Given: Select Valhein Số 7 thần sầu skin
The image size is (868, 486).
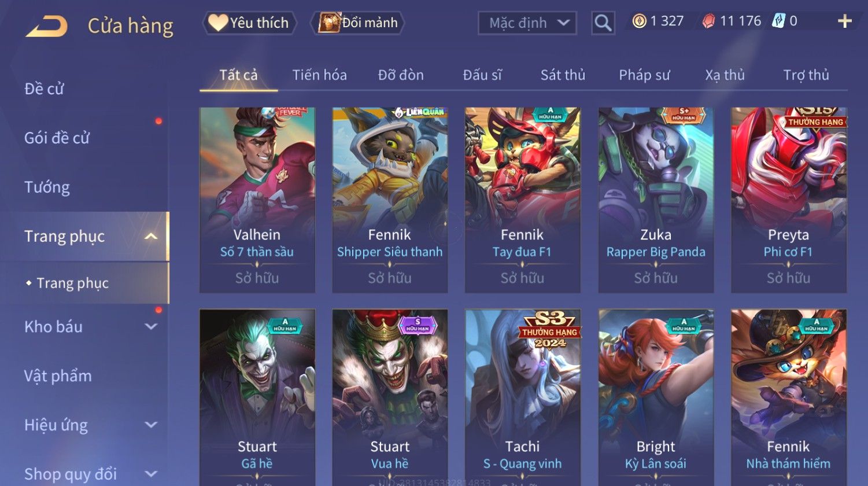Looking at the screenshot, I should pos(257,200).
